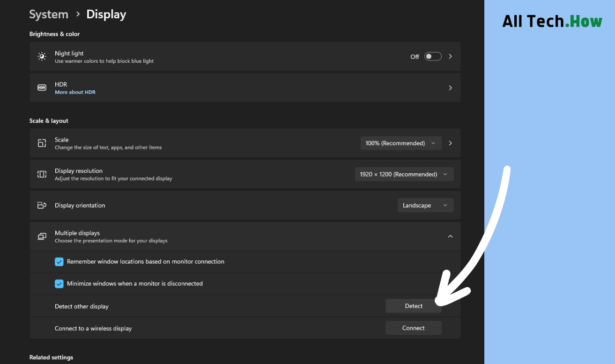The height and width of the screenshot is (364, 615).
Task: Click the Night light 'Off' status text
Action: (415, 57)
